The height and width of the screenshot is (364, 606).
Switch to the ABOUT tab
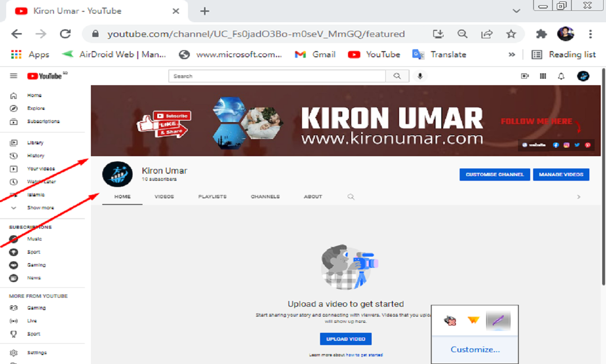pyautogui.click(x=313, y=196)
